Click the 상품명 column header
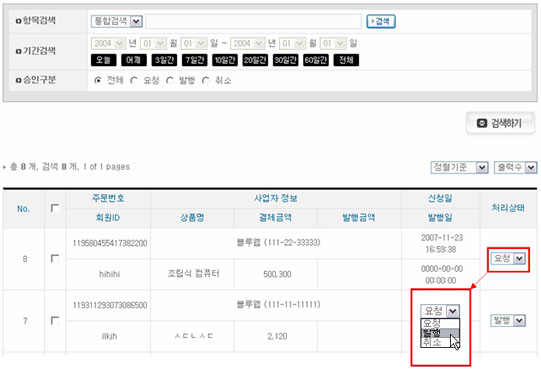The image size is (541, 372). click(192, 218)
